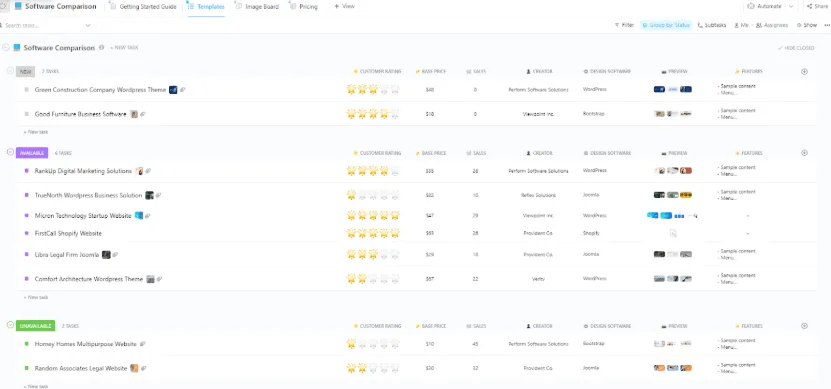The width and height of the screenshot is (831, 389).
Task: Collapse the Software Comparison list
Action: click(x=6, y=48)
